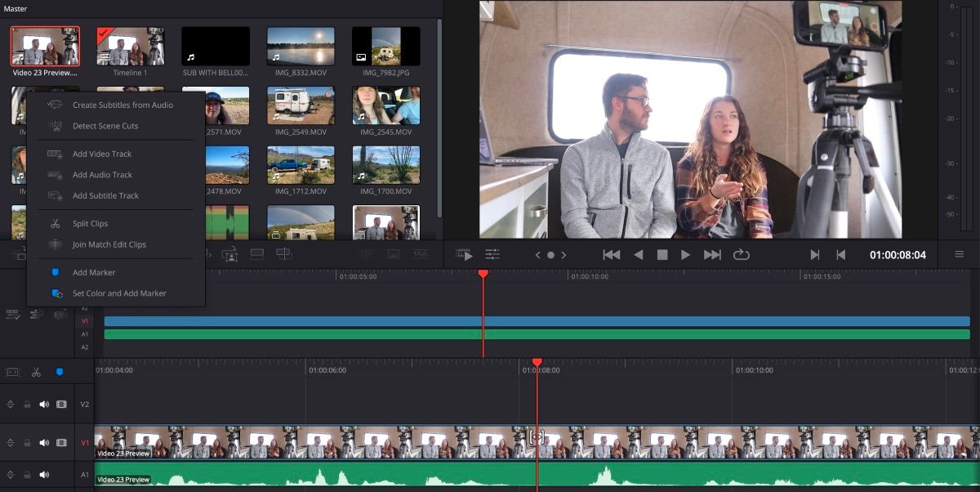Mute the V2 track speaker icon
This screenshot has height=492, width=980.
(44, 404)
